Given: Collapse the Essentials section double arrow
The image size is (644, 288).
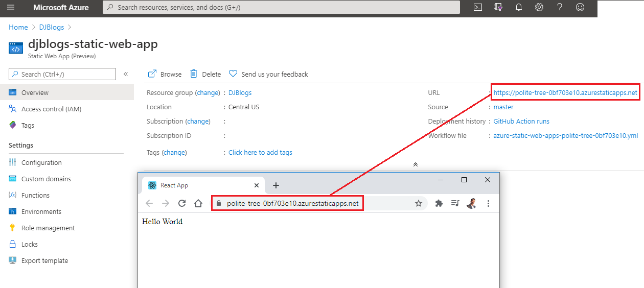Looking at the screenshot, I should [416, 164].
